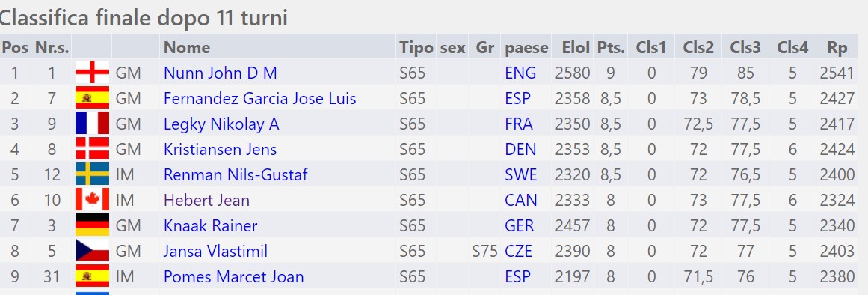Open Jansa Vlastimil player link
This screenshot has height=295, width=868.
coord(215,251)
